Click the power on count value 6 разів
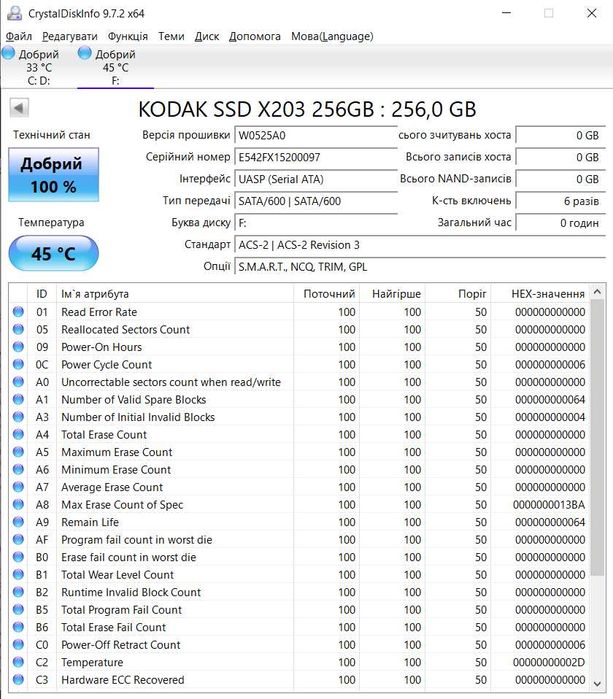 pyautogui.click(x=560, y=201)
